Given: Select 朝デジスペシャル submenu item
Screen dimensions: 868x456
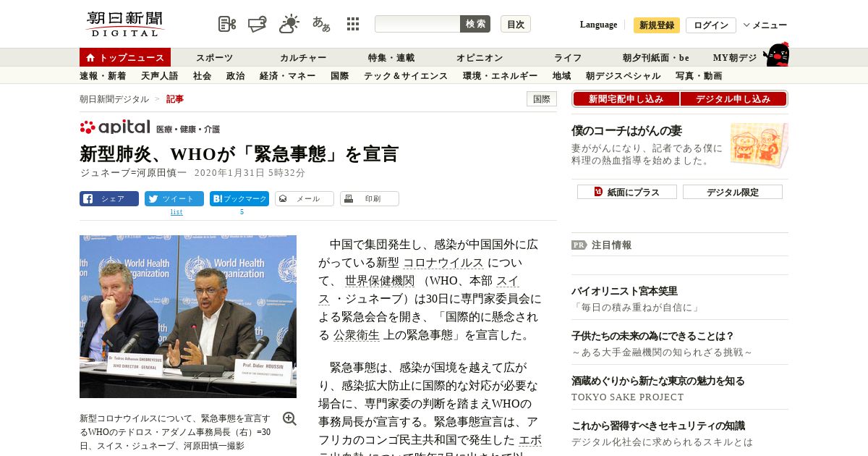Looking at the screenshot, I should click(623, 75).
